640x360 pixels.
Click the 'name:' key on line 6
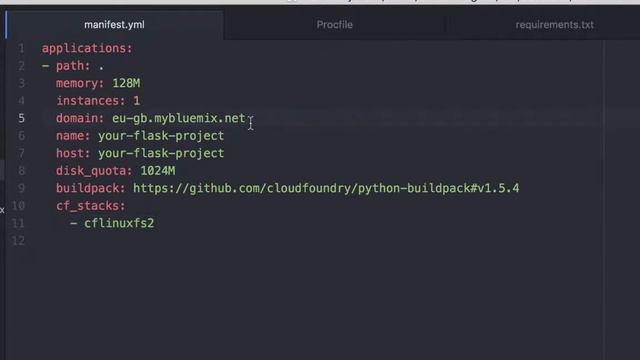tap(73, 136)
